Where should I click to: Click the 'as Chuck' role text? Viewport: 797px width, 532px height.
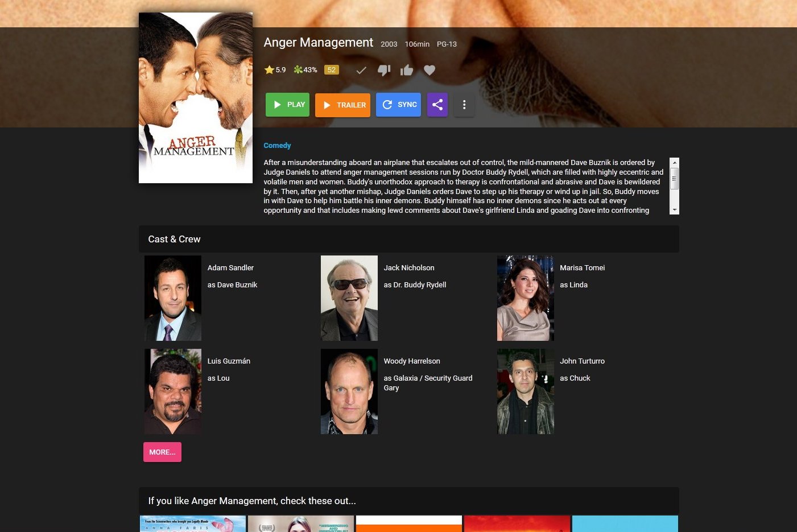point(575,378)
